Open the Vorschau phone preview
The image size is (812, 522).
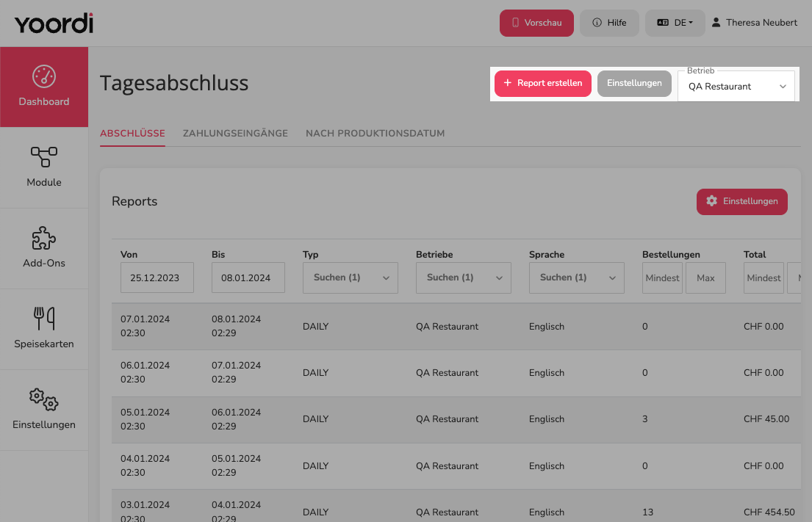(536, 23)
